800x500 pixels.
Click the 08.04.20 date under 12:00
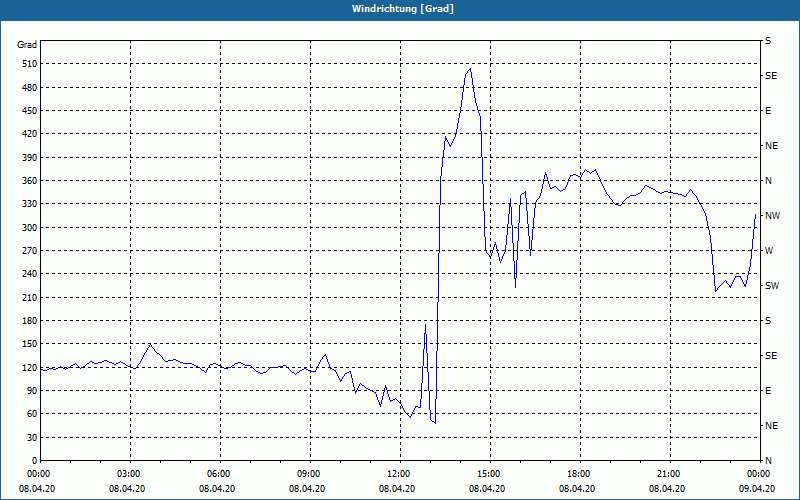click(398, 489)
